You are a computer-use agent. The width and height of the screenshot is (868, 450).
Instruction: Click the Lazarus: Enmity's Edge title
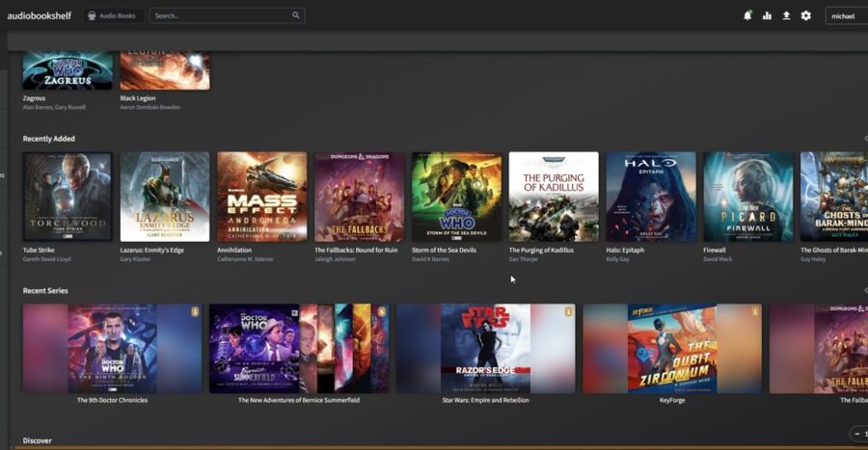pos(151,250)
